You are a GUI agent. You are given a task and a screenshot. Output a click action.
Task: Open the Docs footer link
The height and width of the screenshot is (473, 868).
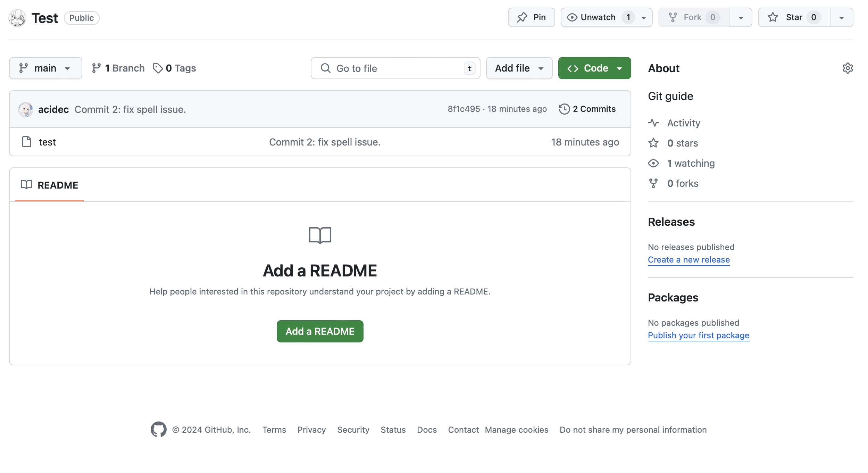427,430
